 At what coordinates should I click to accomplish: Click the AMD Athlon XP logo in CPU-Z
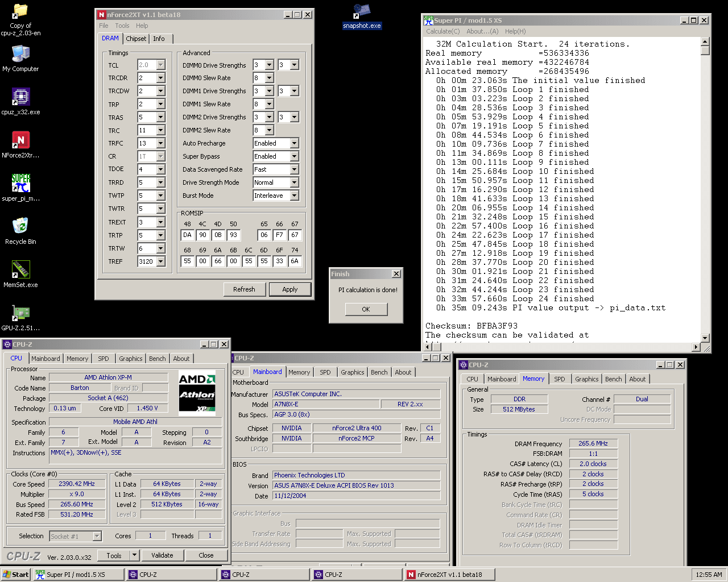pyautogui.click(x=197, y=393)
